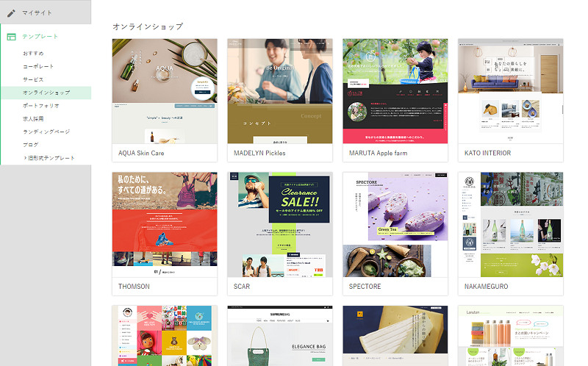Open the Larutan cosmetics template thumbnail
This screenshot has width=588, height=366.
510,336
